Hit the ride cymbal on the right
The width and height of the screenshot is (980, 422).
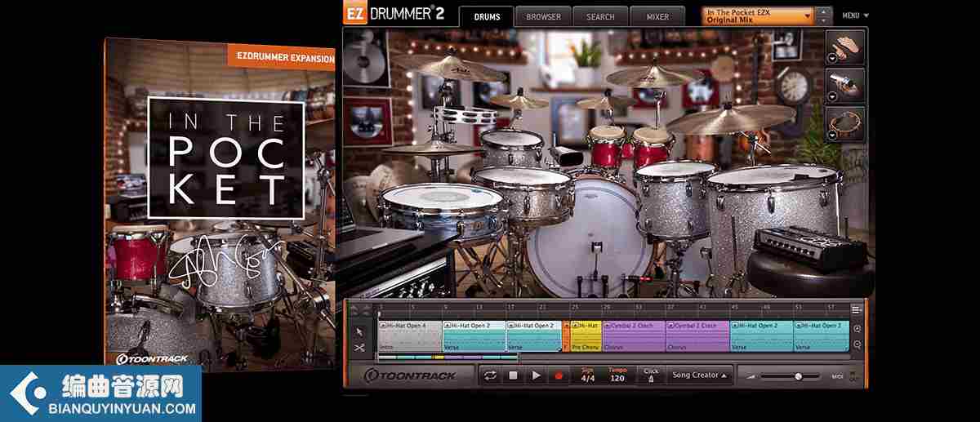coord(732,119)
